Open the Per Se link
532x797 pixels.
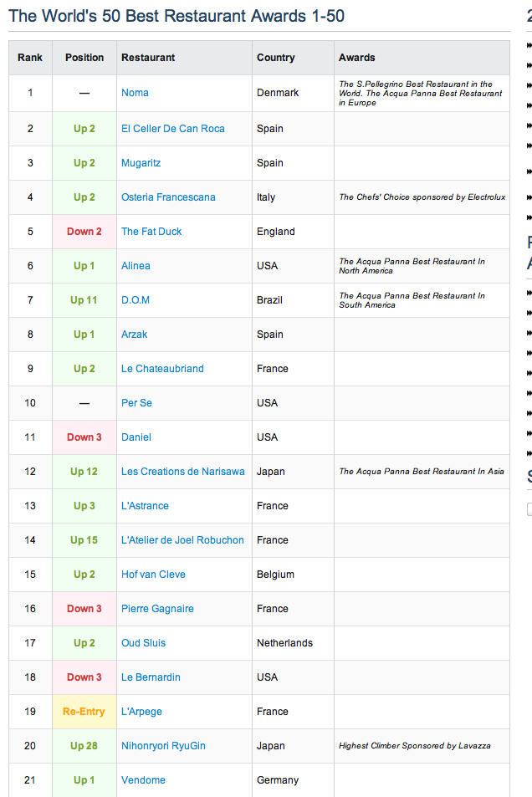pyautogui.click(x=136, y=403)
